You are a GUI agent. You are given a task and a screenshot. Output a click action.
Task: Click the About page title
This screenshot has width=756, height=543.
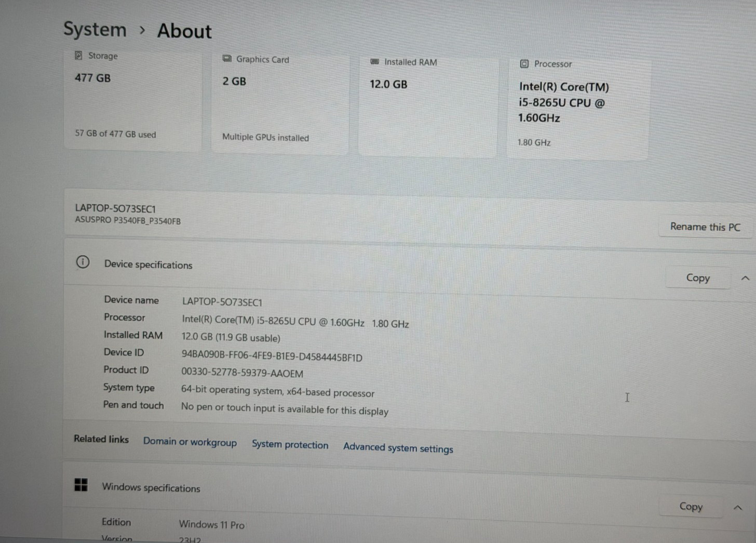pos(184,31)
